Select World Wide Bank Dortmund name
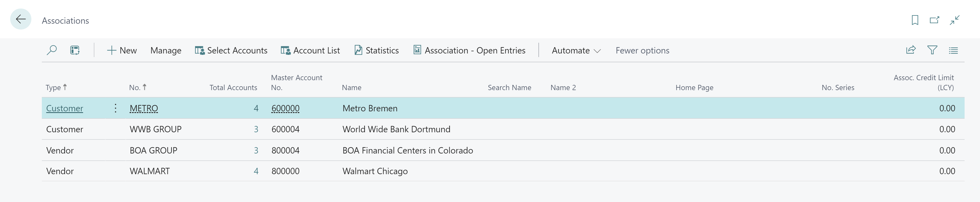The width and height of the screenshot is (980, 202). click(x=396, y=129)
